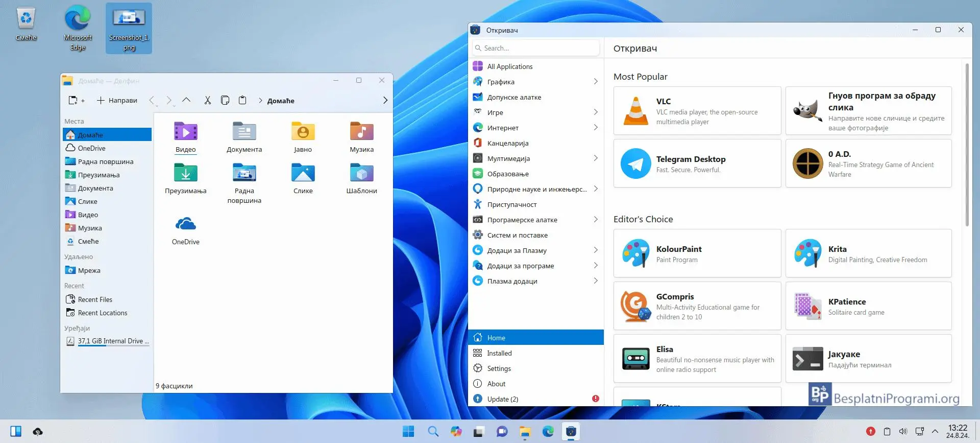Screen dimensions: 980x443
Task: Expand the Графика category arrow
Action: [596, 82]
